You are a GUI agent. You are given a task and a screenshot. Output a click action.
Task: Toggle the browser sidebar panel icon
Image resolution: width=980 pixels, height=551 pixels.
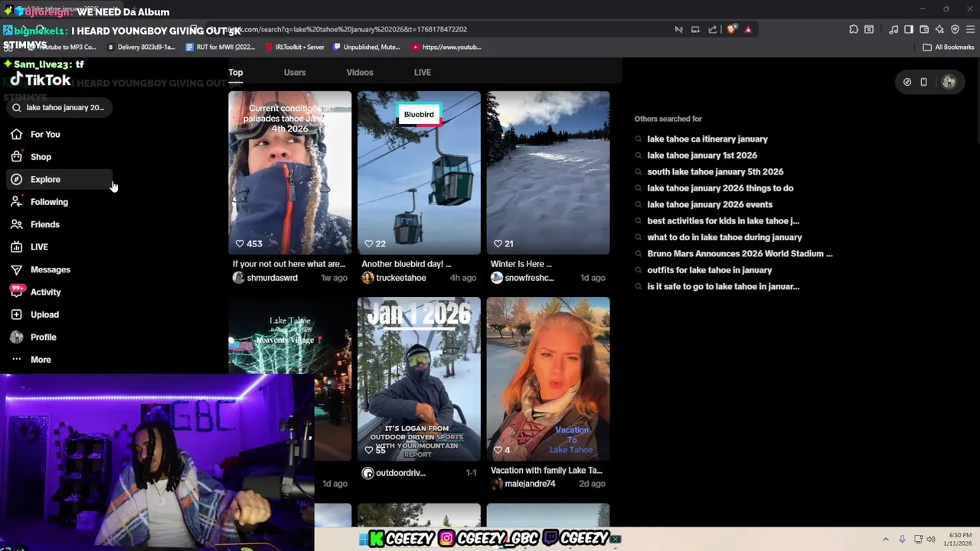(909, 29)
